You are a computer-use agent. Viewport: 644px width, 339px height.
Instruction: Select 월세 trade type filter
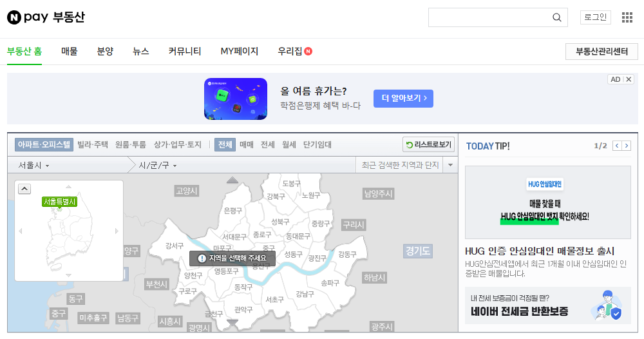[289, 144]
